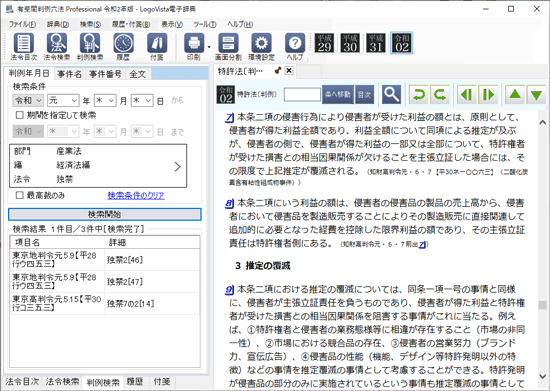Viewport: 550px width, 391px height.
Task: Open the 元 year dropdown
Action: point(63,101)
